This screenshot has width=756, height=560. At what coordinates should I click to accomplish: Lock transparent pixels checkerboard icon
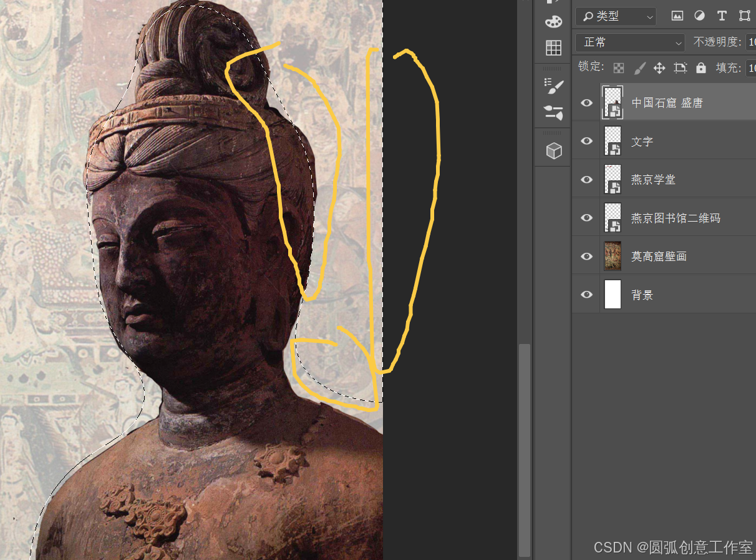618,67
